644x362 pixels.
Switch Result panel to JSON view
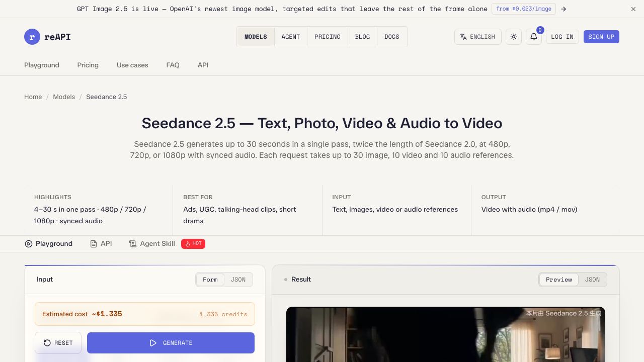click(592, 280)
